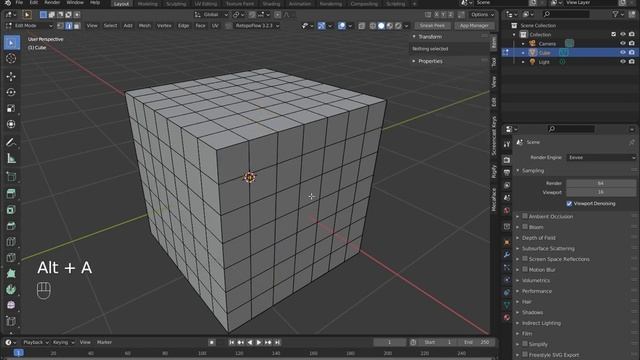Pick the Loop Cut tool
Viewport: 640px width, 360px height.
[x=11, y=242]
